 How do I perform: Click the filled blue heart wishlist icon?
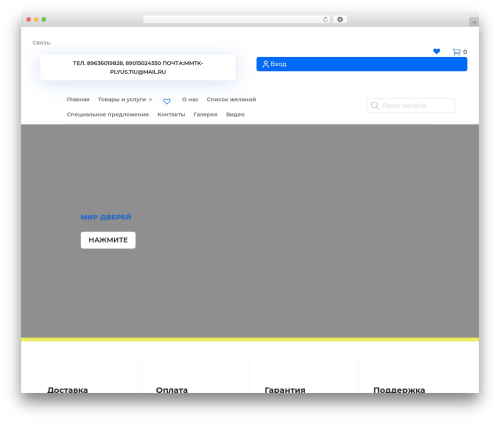point(437,51)
